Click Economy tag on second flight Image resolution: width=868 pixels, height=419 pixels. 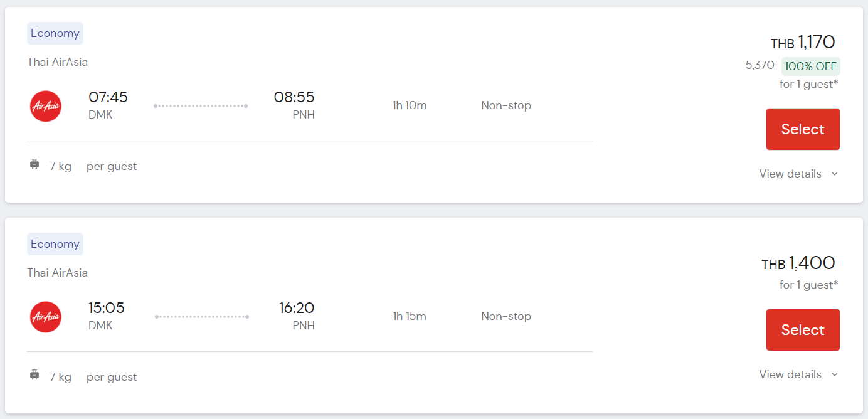[x=55, y=244]
